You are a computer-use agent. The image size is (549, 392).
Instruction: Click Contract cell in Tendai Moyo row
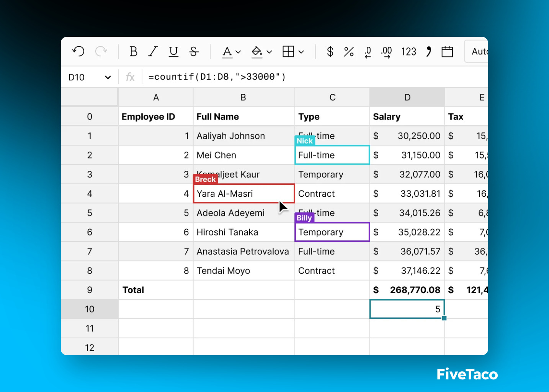coord(332,271)
